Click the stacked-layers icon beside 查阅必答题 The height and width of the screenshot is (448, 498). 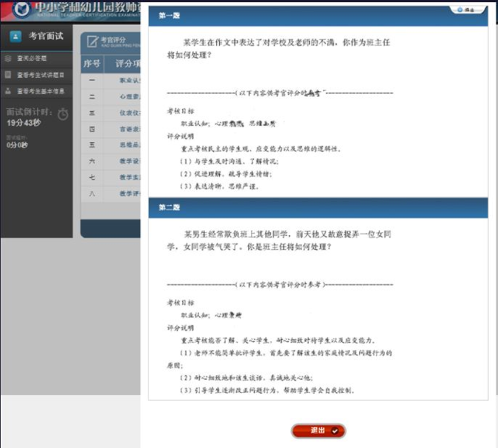pos(8,58)
